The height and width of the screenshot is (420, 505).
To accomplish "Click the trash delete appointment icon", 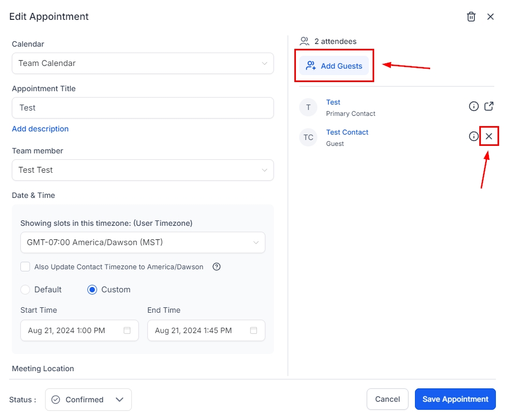I will click(x=471, y=17).
